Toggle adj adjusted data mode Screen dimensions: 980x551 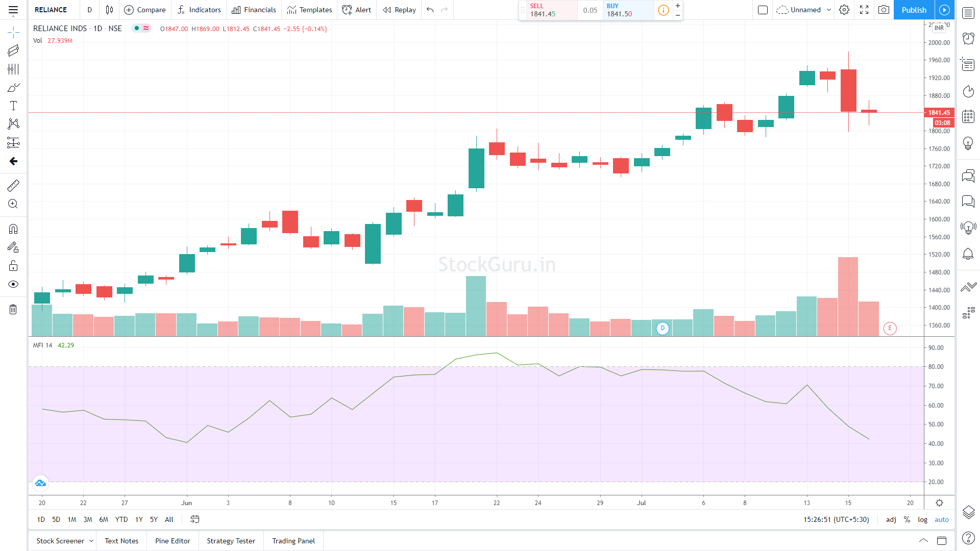(x=891, y=519)
